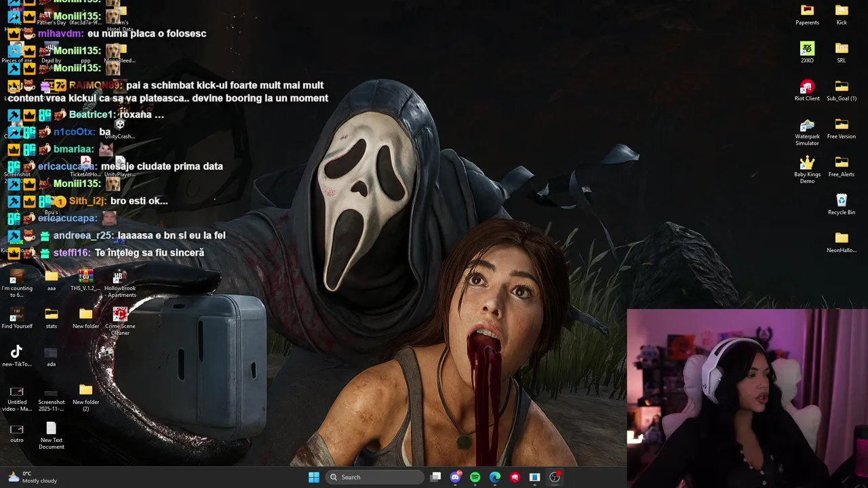
Task: Select the THS_V.1.2 archive file
Action: [85, 280]
